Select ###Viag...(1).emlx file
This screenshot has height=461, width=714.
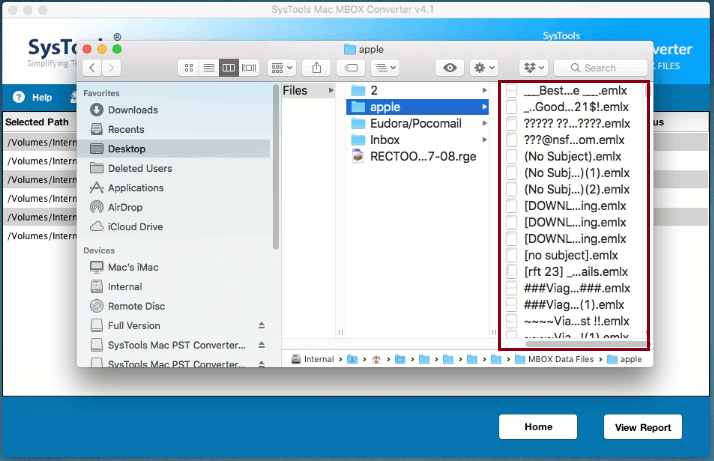pos(565,305)
